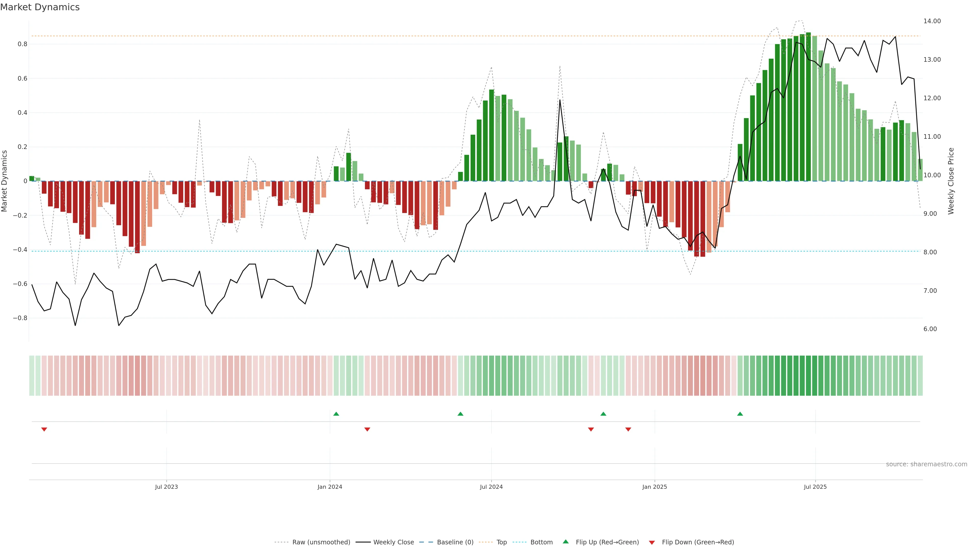Click the red flip-down triangle just before Jan 2025
Viewport: 980px width, 551px height.
pos(628,429)
